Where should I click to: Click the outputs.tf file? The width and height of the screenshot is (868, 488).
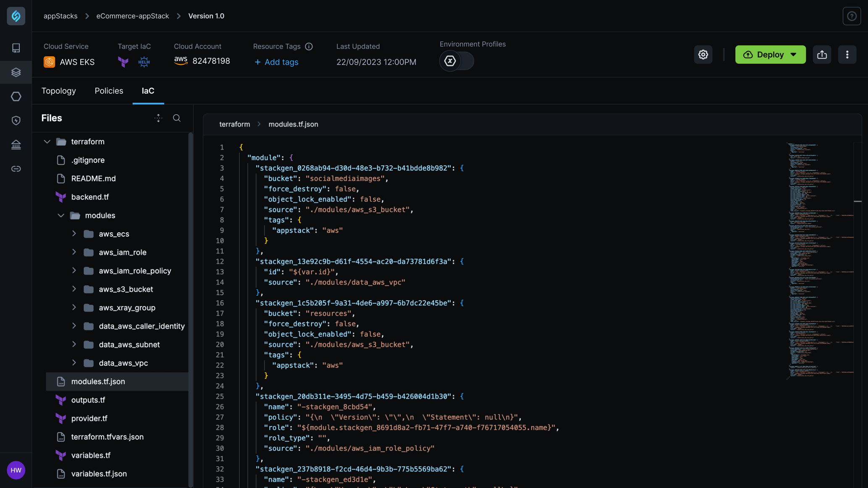(88, 400)
